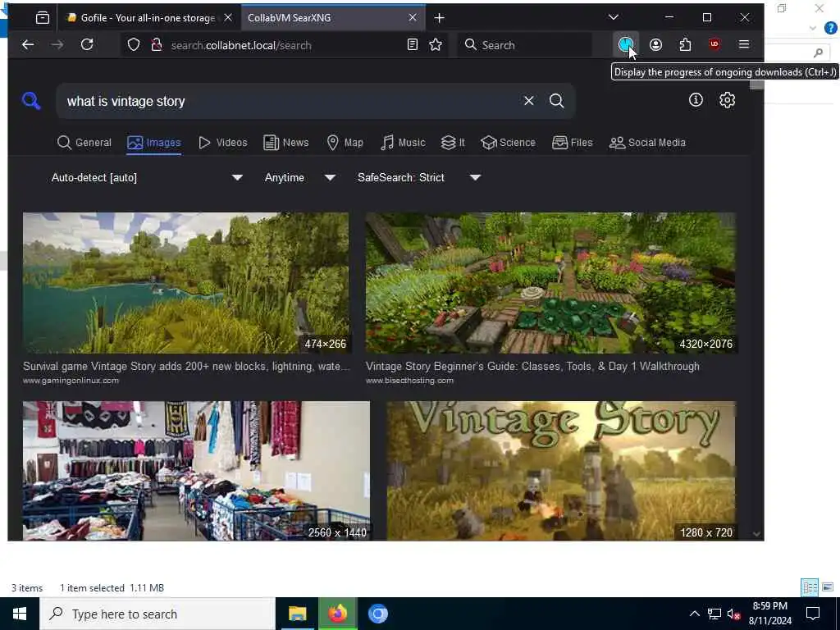Open the notification center icon
Image resolution: width=840 pixels, height=630 pixels.
tap(813, 614)
